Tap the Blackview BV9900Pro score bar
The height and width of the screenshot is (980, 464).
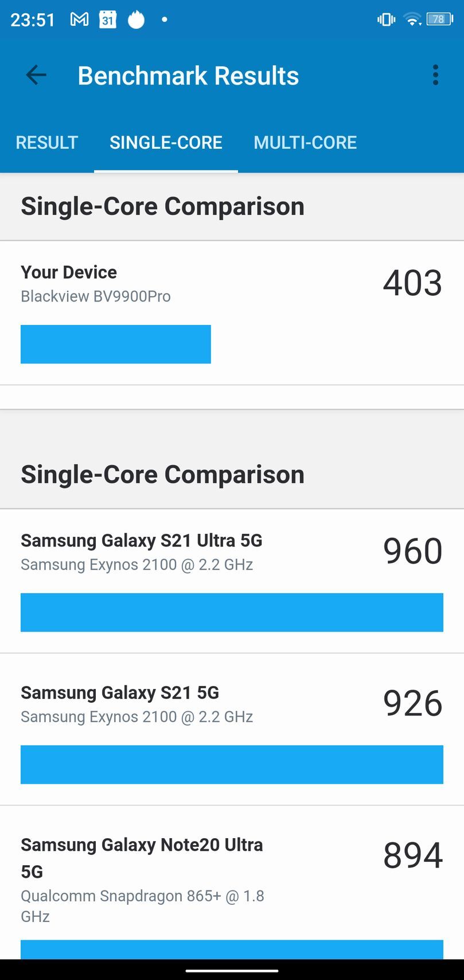tap(116, 344)
